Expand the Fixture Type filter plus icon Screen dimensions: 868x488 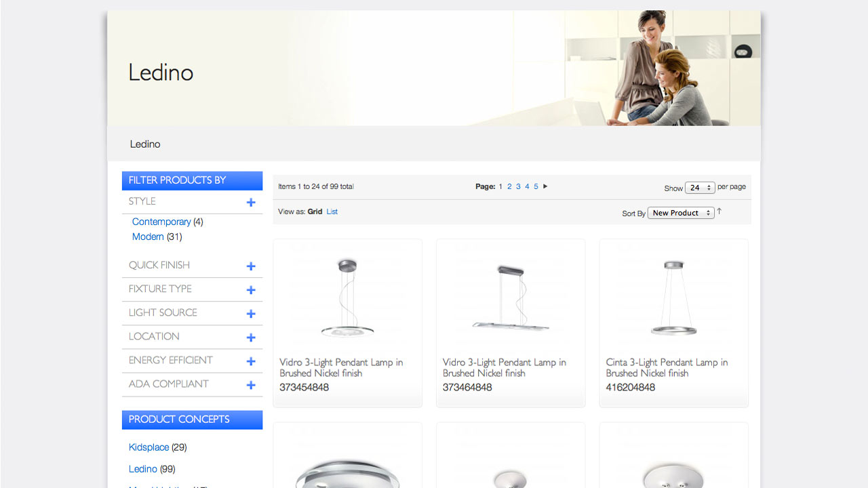click(x=251, y=290)
